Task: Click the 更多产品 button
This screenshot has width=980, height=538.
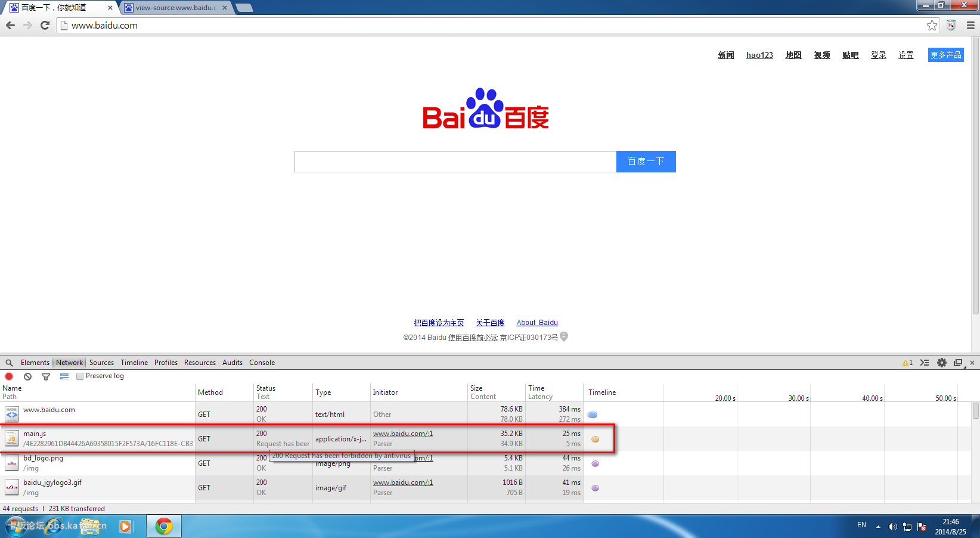Action: (x=946, y=55)
